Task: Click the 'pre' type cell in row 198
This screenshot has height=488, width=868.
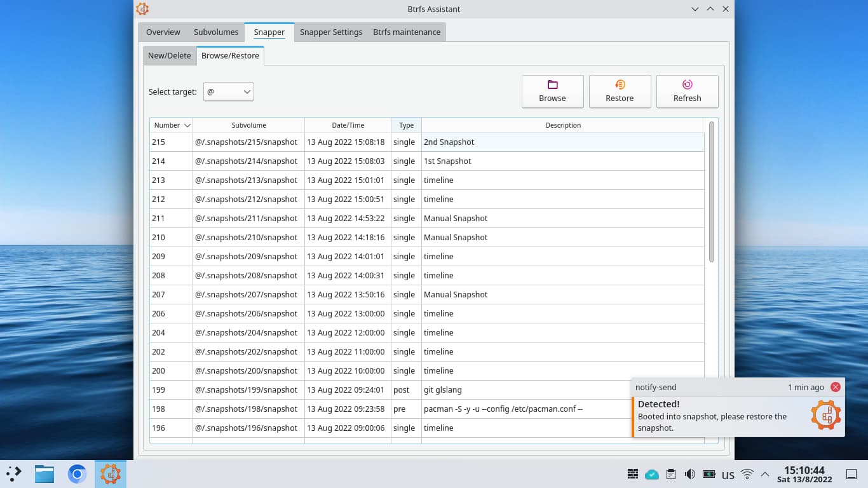Action: click(406, 409)
